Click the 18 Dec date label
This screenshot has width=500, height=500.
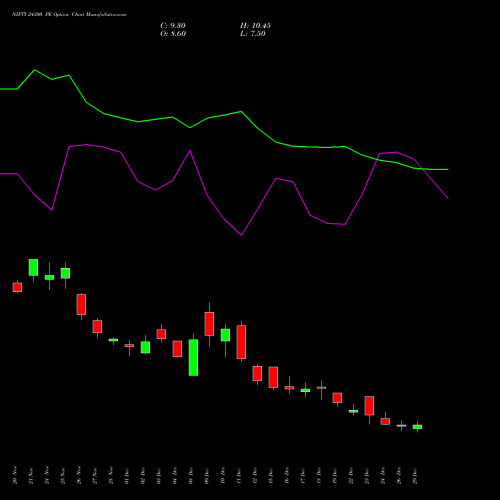click(319, 475)
